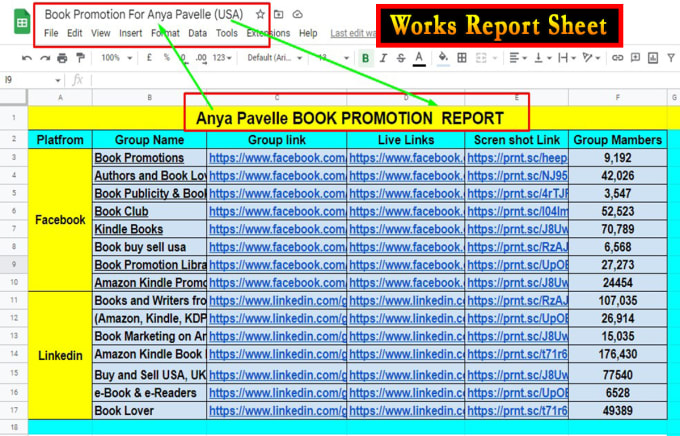680x436 pixels.
Task: Select the paint format tool
Action: (x=80, y=58)
